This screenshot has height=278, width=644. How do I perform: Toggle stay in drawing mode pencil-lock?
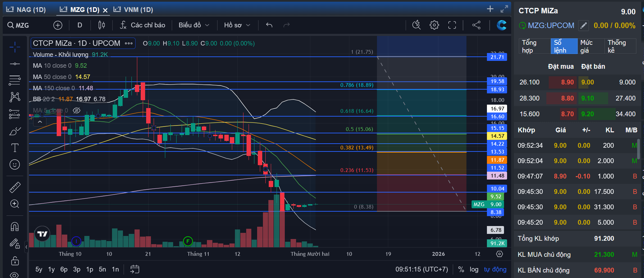point(15,243)
